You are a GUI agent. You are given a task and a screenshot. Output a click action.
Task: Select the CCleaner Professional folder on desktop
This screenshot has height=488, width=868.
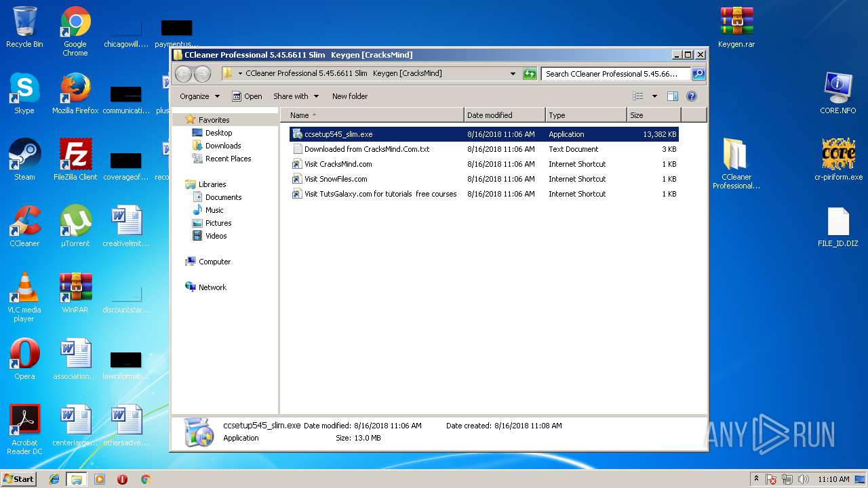coord(736,164)
